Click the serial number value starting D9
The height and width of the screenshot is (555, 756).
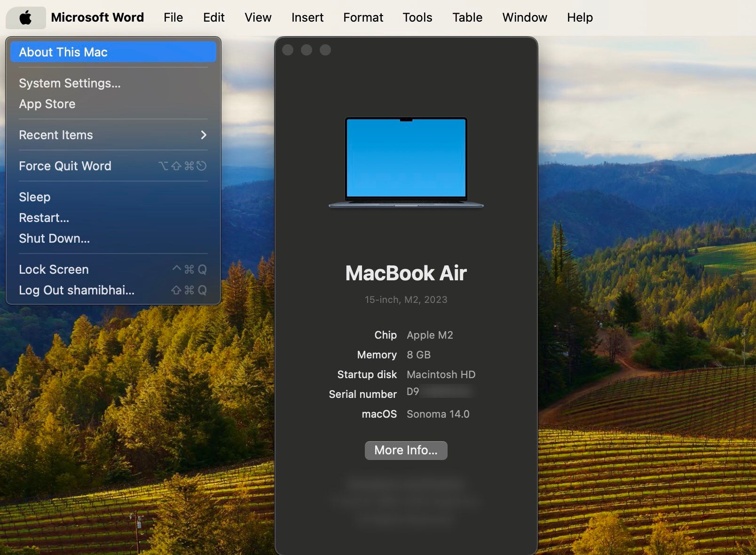coord(440,392)
